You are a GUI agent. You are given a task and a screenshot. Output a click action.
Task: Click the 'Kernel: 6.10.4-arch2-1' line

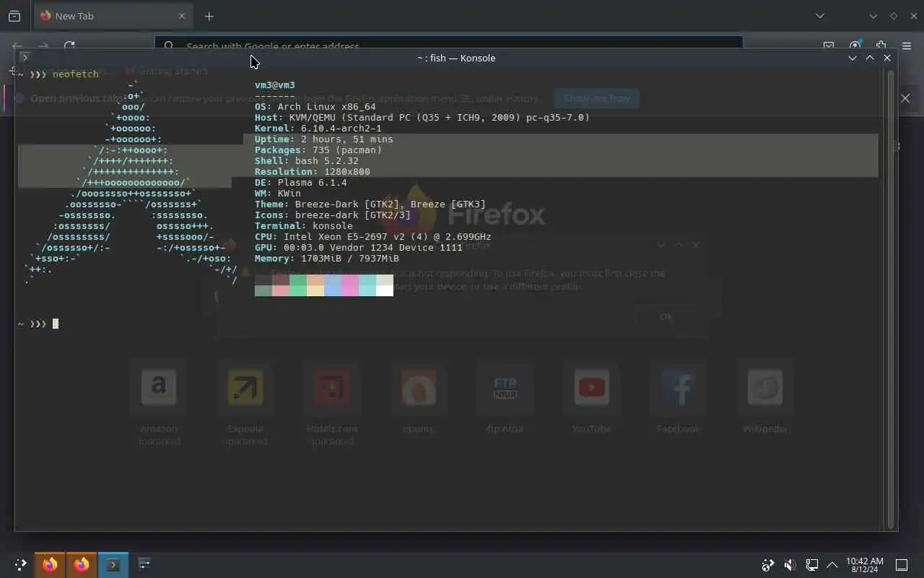318,129
